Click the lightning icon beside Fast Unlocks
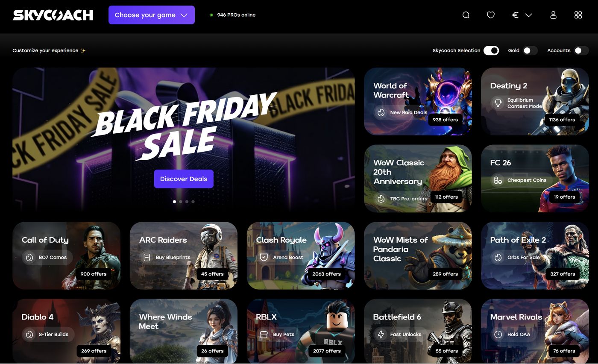The width and height of the screenshot is (598, 364). click(381, 334)
